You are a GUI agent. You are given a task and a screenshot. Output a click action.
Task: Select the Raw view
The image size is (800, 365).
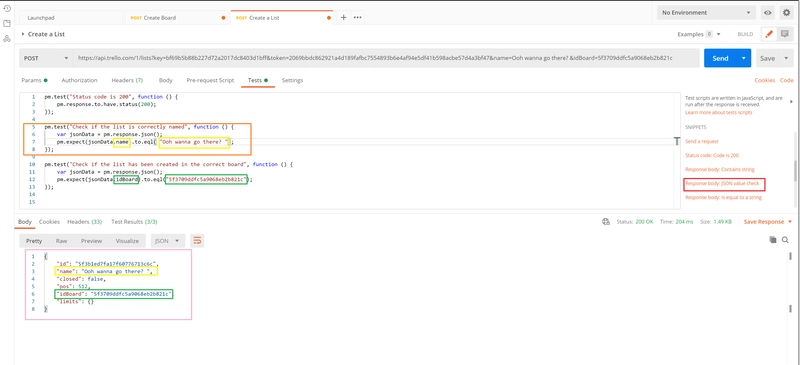coord(61,241)
